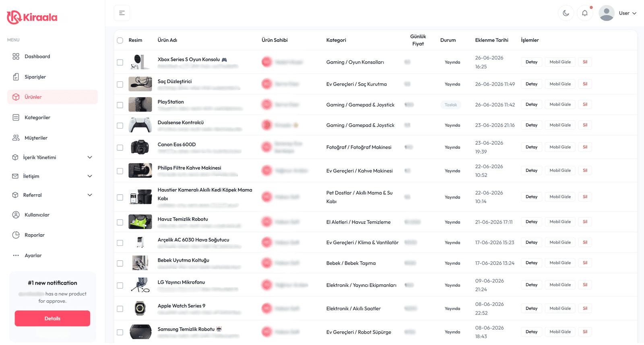Open notifications via the bell icon
The width and height of the screenshot is (644, 345).
585,13
